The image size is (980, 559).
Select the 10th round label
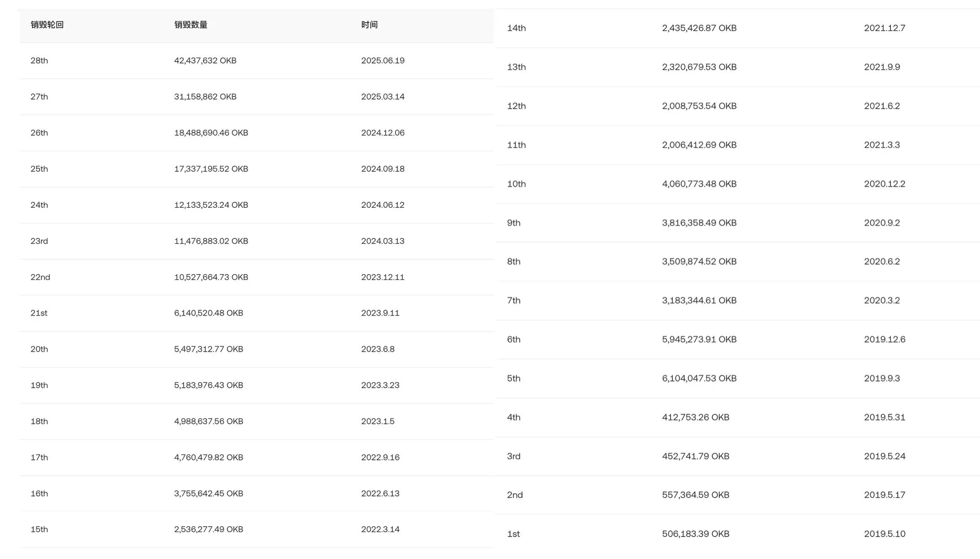[516, 184]
